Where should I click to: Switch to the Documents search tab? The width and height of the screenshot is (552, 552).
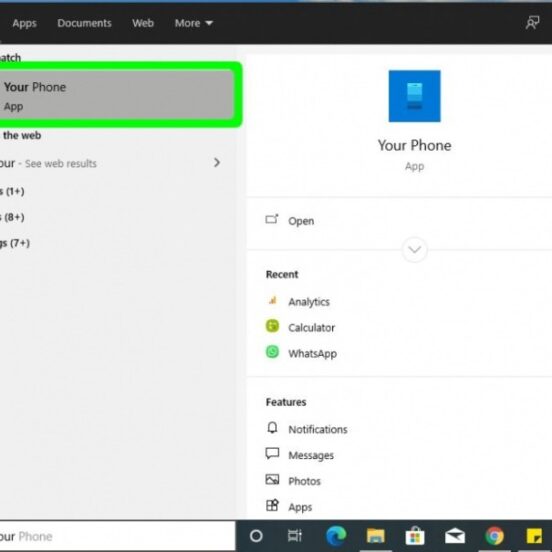(84, 23)
